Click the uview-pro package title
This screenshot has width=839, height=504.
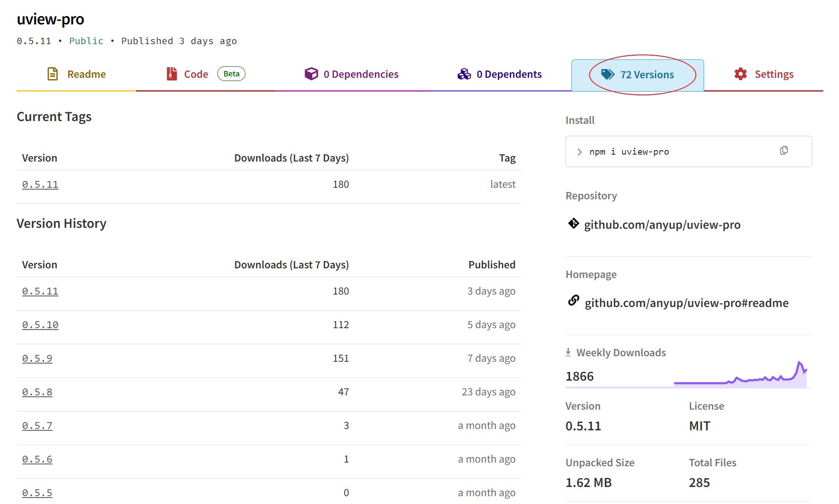[51, 19]
